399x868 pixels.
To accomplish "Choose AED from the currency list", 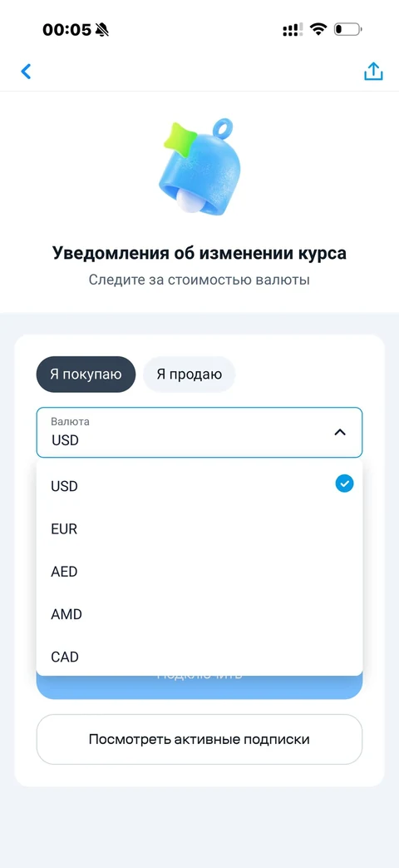I will pyautogui.click(x=199, y=572).
